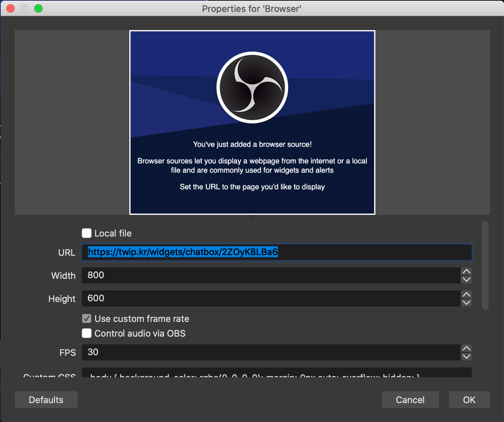Reset settings with Defaults button
The height and width of the screenshot is (422, 504).
[x=46, y=400]
